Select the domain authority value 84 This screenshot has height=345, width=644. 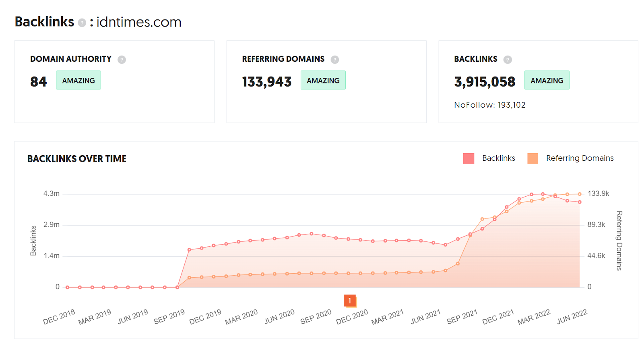coord(39,82)
